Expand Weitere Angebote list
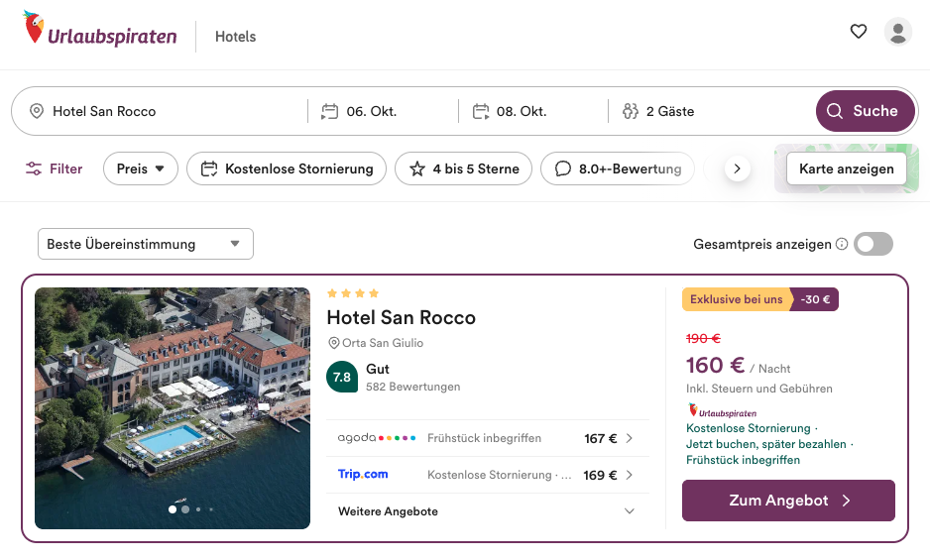 487,511
